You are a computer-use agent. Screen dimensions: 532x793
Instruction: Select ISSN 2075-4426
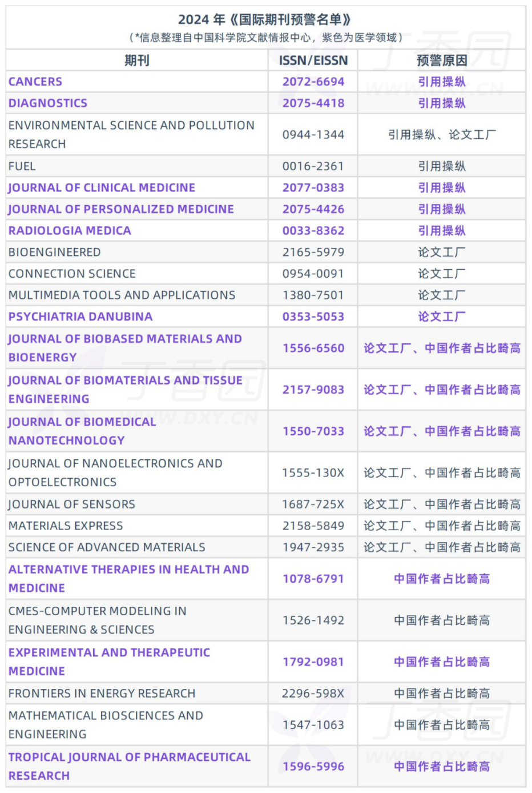point(313,209)
